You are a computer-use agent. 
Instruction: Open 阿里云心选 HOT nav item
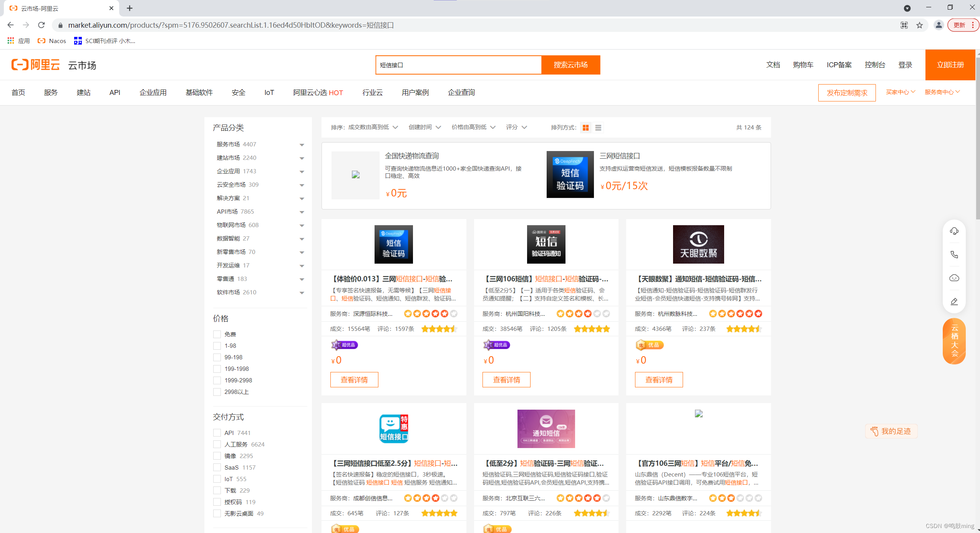[x=318, y=92]
